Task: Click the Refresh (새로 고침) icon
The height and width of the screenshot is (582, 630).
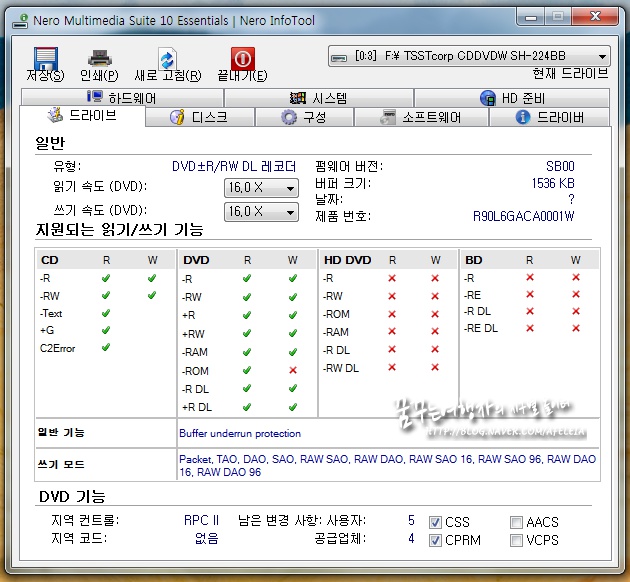Action: coord(167,58)
